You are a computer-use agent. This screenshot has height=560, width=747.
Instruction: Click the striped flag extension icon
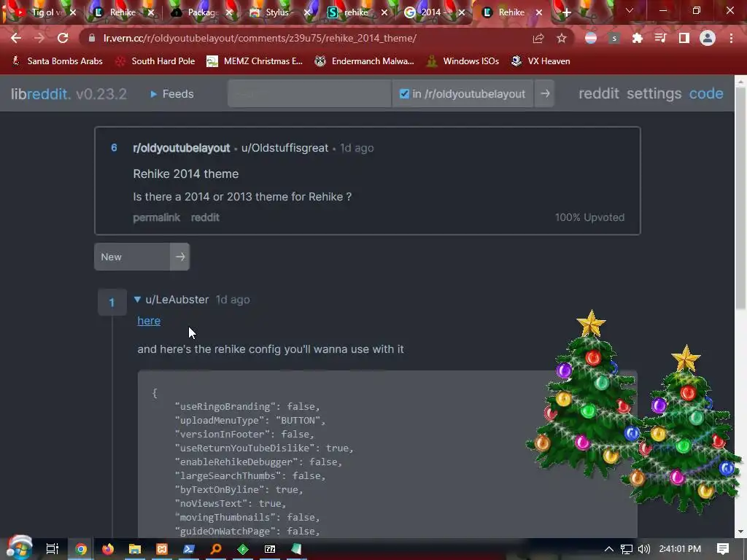point(591,38)
